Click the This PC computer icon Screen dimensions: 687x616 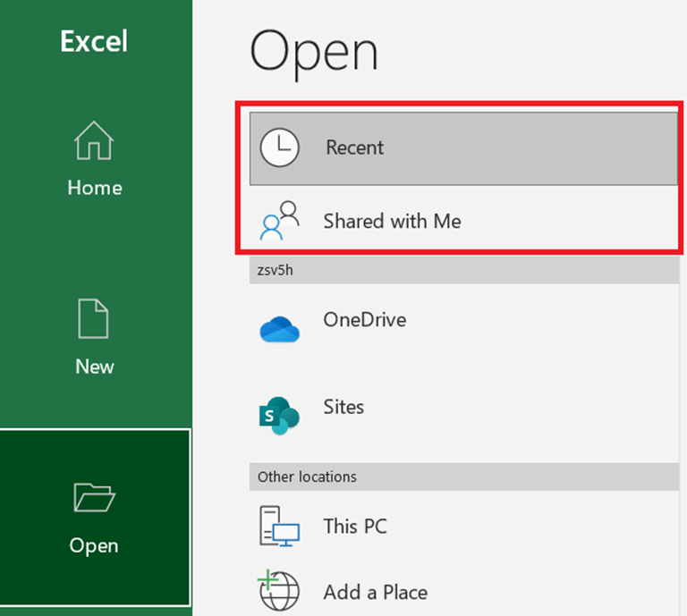[x=279, y=527]
